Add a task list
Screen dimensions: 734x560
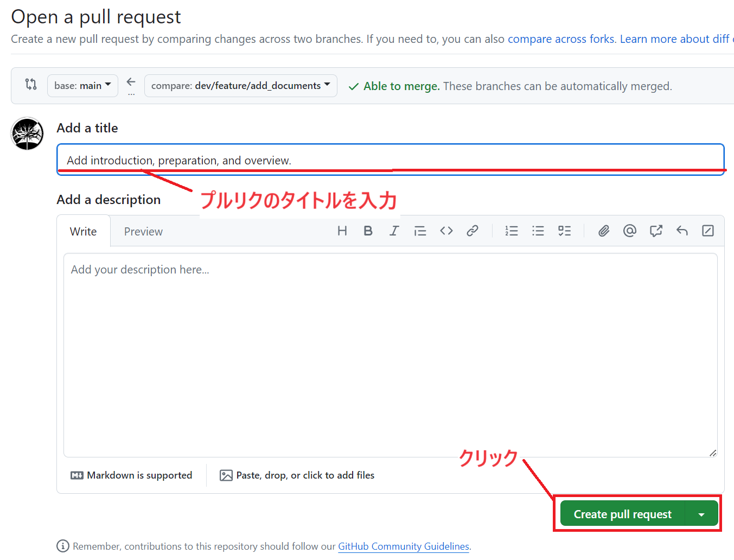click(x=564, y=231)
